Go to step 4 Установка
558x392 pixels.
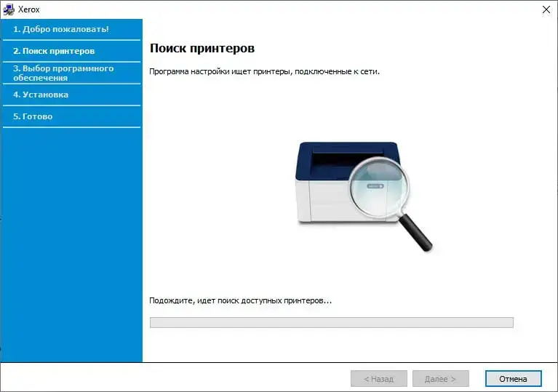coord(41,95)
